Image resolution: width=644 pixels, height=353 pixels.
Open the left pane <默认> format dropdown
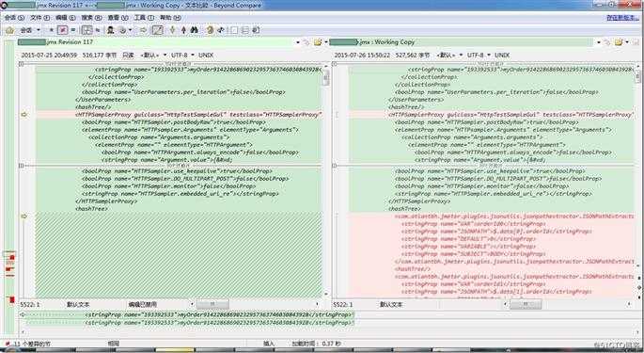point(153,56)
